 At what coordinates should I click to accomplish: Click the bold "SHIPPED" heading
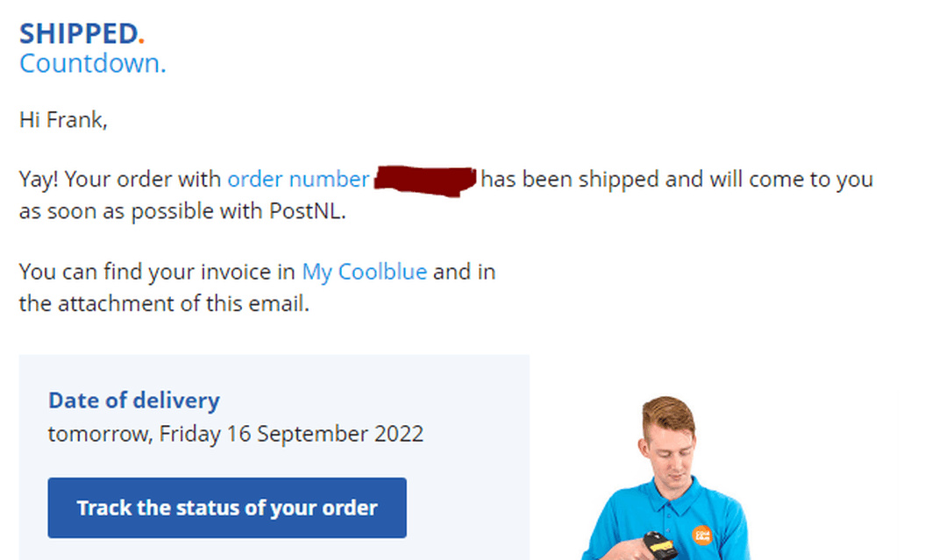tap(78, 34)
